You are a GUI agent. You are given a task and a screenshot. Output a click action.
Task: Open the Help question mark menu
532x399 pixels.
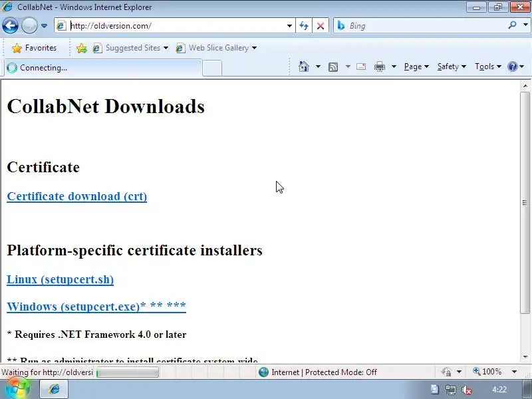click(516, 66)
